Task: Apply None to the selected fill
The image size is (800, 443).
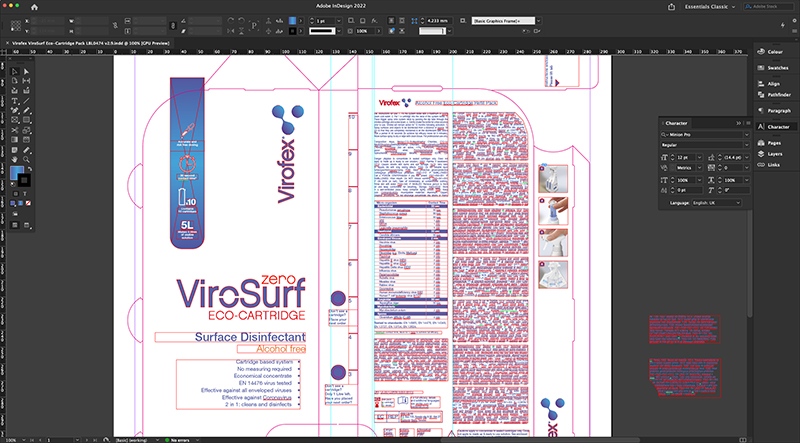Action: click(x=28, y=204)
